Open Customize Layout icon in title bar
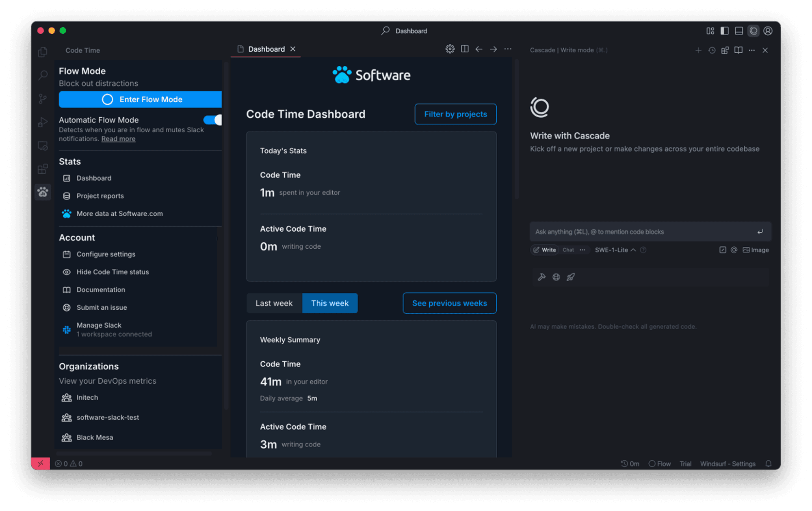 pyautogui.click(x=710, y=31)
